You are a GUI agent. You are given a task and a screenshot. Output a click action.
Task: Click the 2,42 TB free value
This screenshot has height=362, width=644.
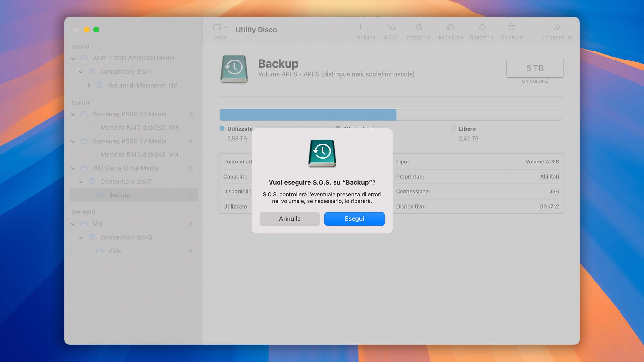click(469, 139)
